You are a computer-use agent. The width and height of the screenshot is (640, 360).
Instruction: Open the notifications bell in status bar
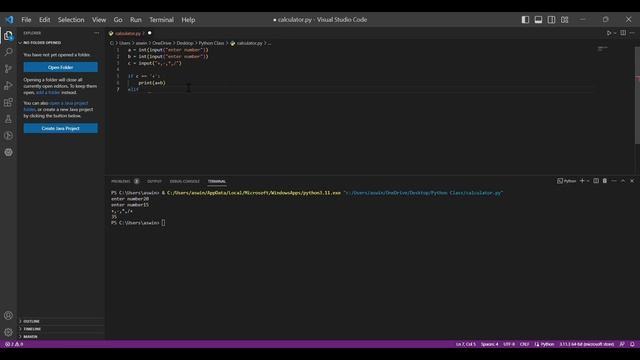[632, 344]
